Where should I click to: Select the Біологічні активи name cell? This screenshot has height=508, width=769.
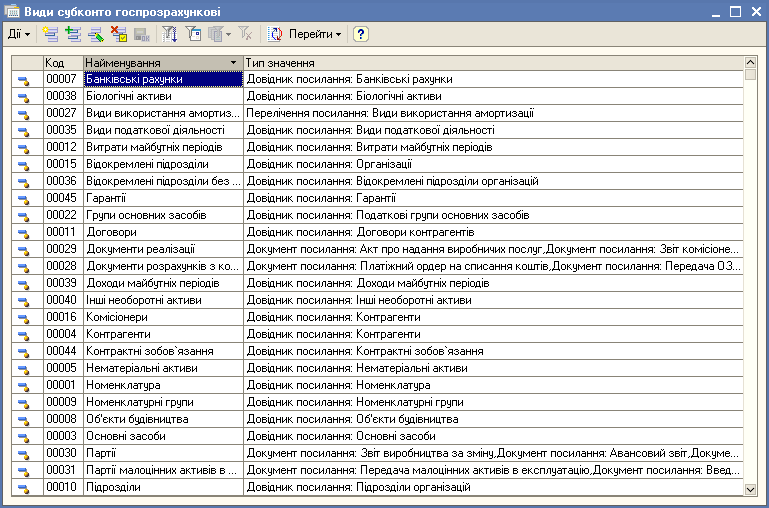[x=163, y=96]
